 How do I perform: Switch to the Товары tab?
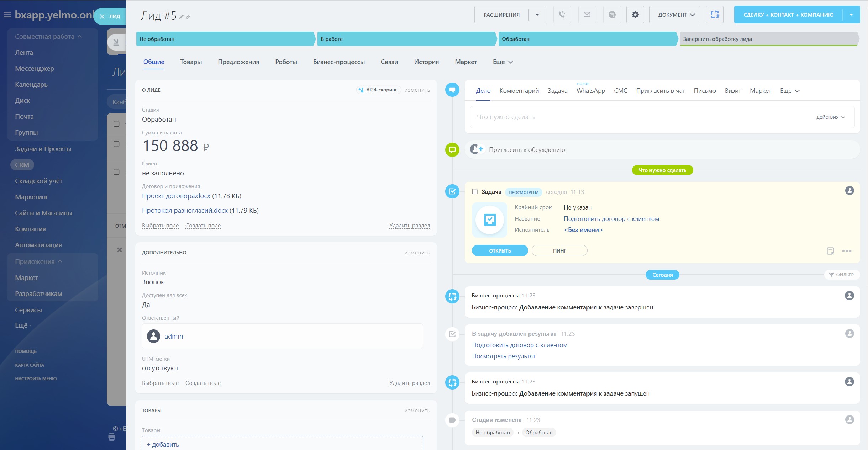pyautogui.click(x=191, y=62)
